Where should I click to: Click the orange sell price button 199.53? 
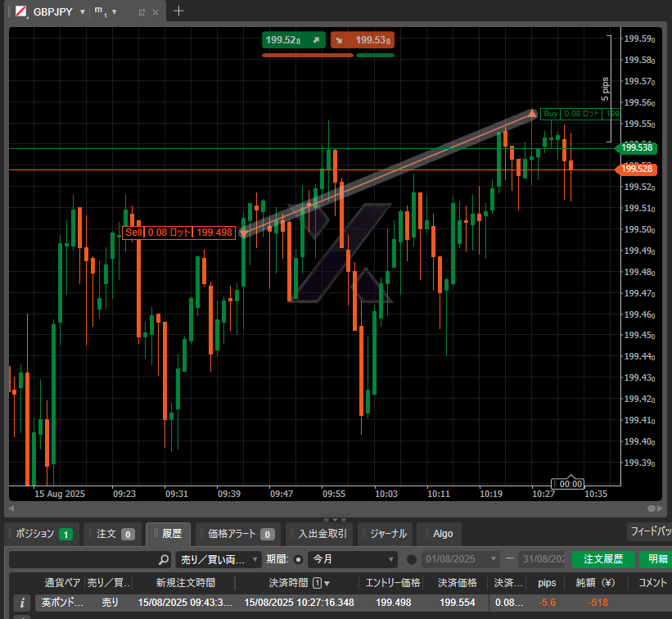[363, 40]
